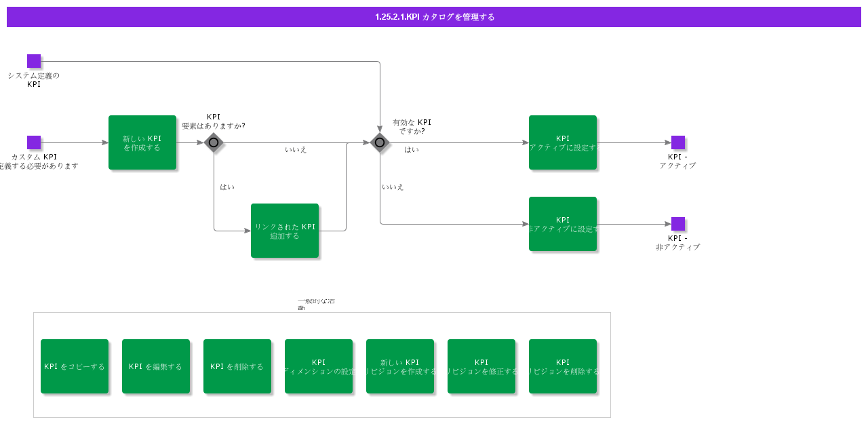This screenshot has height=424, width=868.
Task: Select the 有効な KPI ですか? gateway diamond
Action: [x=380, y=142]
